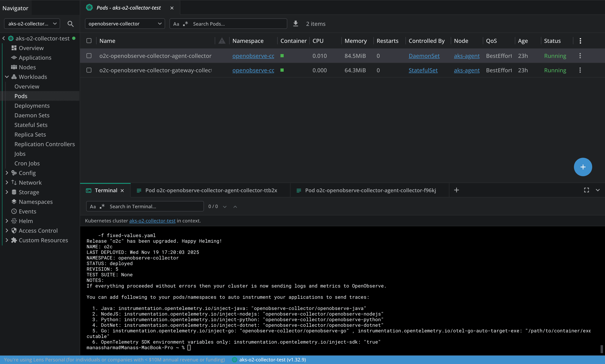Follow the aks-agent node link
This screenshot has width=605, height=364.
tap(466, 56)
